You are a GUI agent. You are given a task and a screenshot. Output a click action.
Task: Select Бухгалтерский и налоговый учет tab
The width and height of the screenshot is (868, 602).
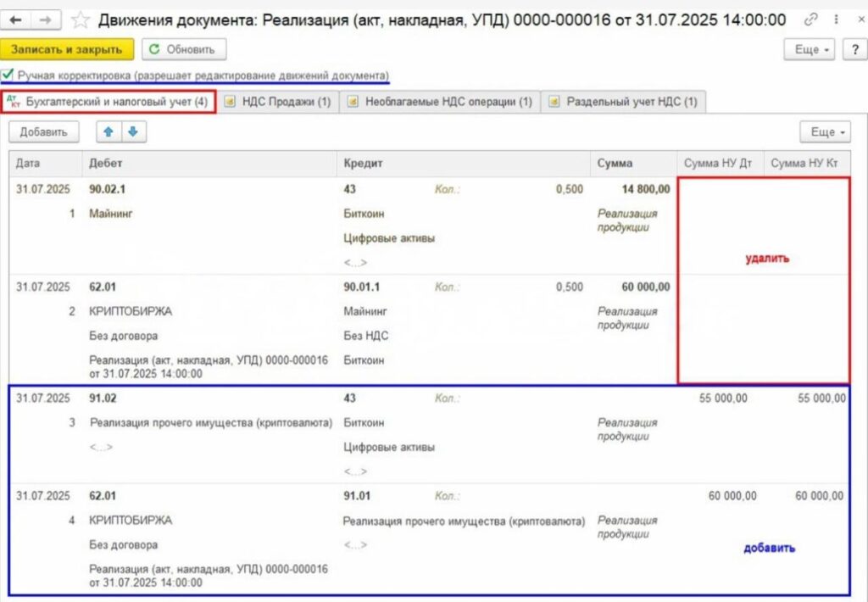tap(108, 102)
